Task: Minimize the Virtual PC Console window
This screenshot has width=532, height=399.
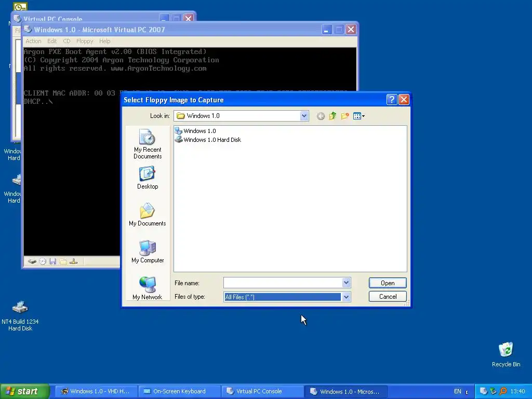Action: pyautogui.click(x=164, y=18)
